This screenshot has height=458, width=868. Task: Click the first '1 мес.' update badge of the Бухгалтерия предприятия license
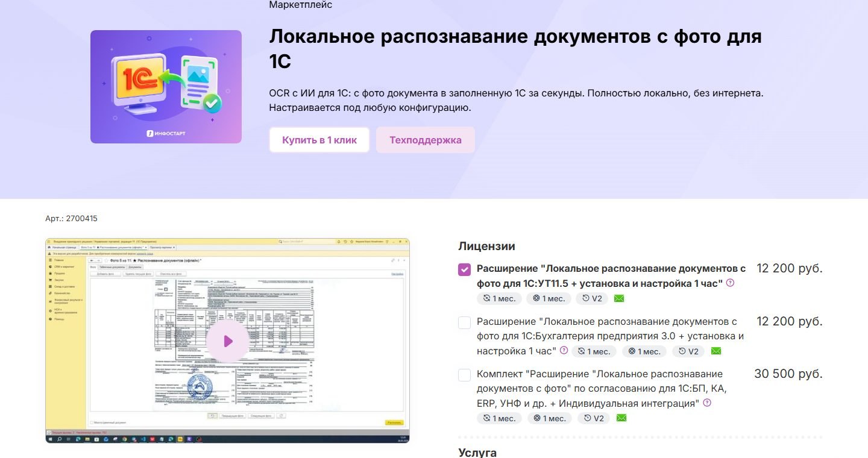594,351
